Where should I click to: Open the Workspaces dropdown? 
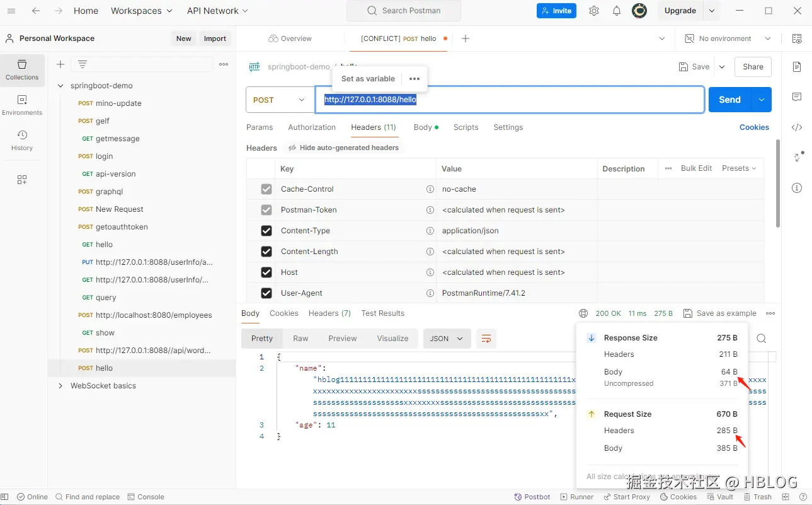click(x=142, y=11)
